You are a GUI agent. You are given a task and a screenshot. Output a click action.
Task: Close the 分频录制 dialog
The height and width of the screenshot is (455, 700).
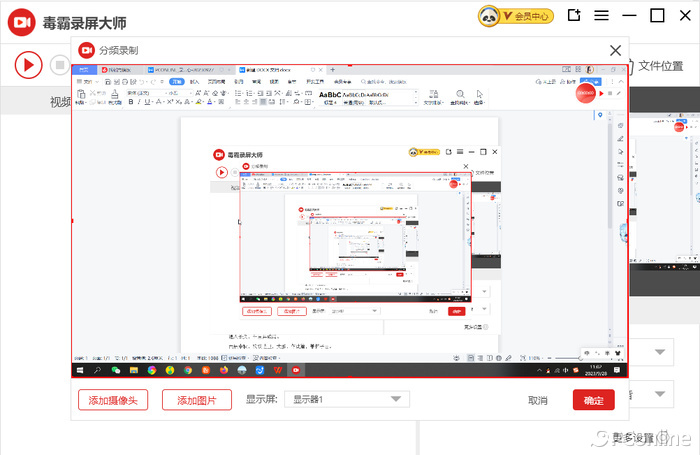tap(616, 50)
